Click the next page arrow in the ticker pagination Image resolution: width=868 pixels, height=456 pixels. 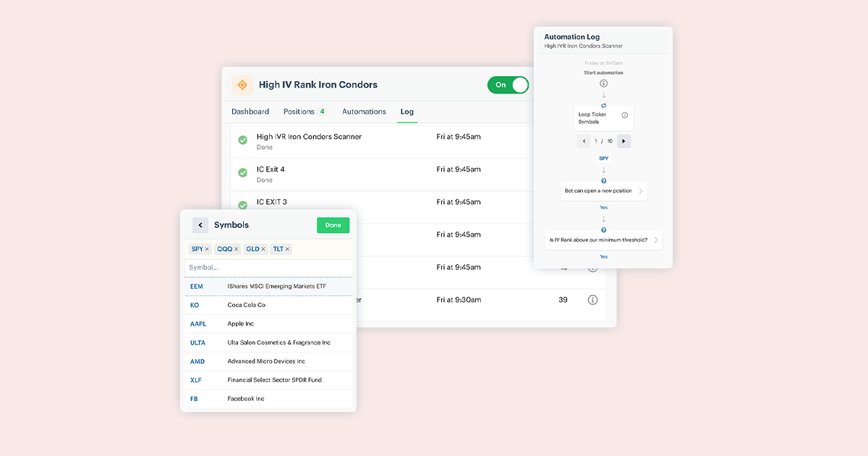(x=624, y=141)
